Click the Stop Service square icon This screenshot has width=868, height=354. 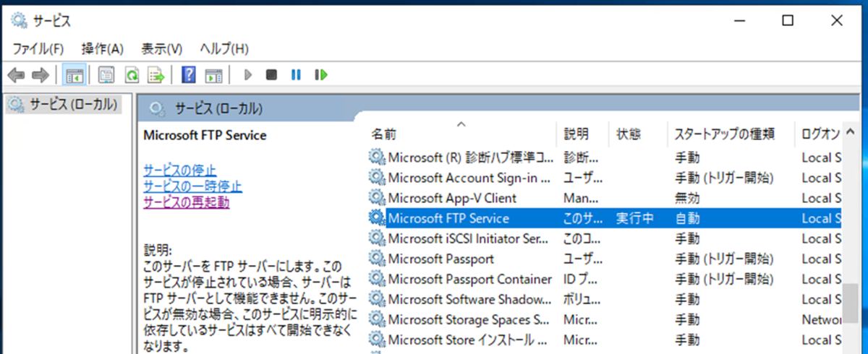point(271,74)
